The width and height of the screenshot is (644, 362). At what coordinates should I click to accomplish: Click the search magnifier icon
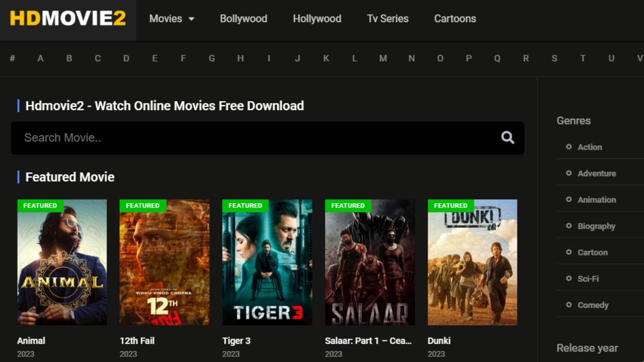(x=508, y=138)
